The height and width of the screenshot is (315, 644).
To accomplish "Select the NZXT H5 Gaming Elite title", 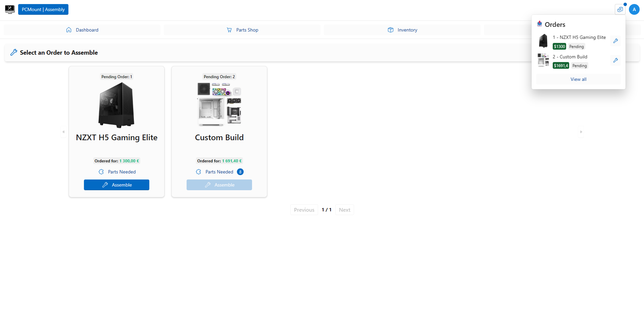I will click(117, 138).
